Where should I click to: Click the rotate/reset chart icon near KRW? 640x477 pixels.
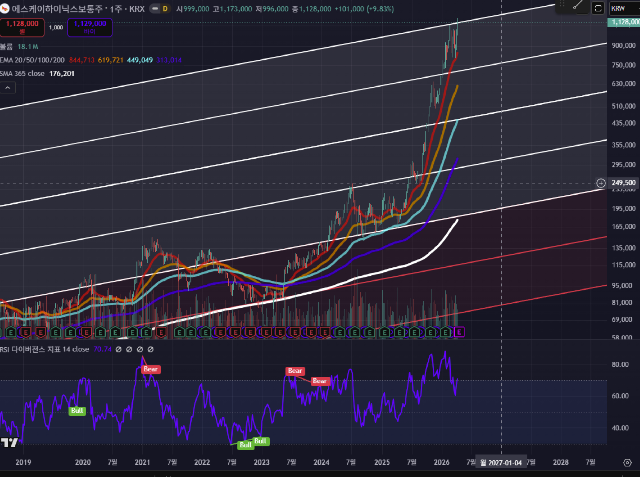(x=598, y=9)
